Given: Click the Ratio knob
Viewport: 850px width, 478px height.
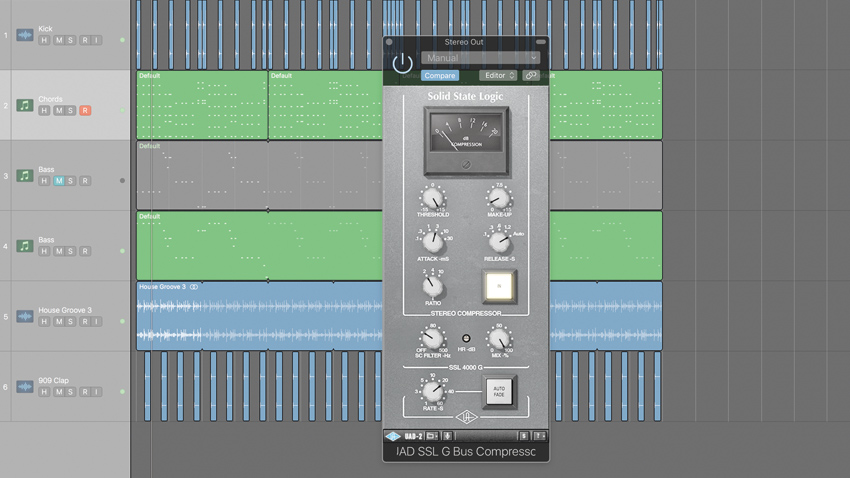Looking at the screenshot, I should (433, 286).
